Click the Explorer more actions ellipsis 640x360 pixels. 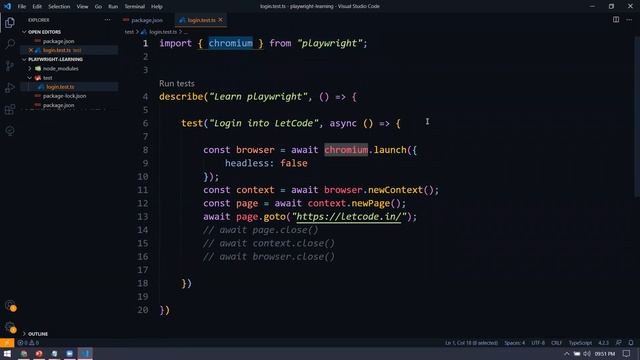(107, 20)
